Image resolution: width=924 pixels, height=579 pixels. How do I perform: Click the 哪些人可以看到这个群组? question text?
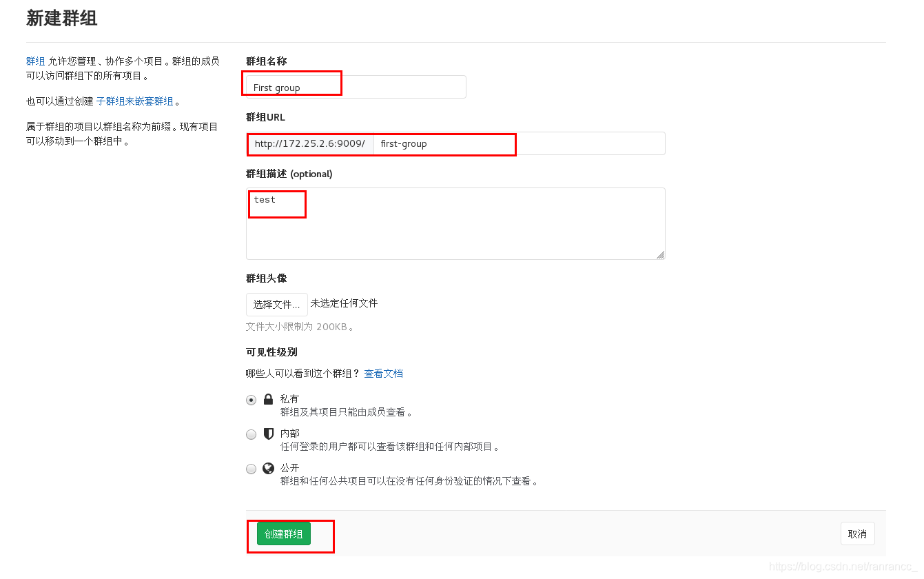(x=303, y=374)
